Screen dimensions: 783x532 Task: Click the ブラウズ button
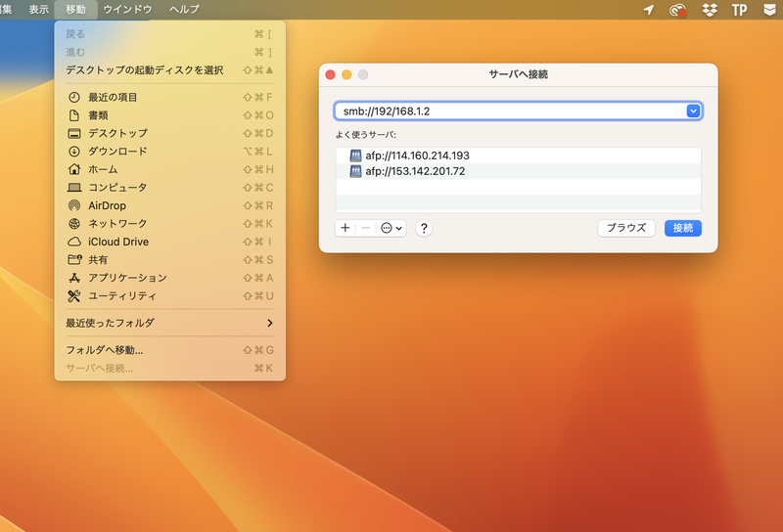click(626, 228)
